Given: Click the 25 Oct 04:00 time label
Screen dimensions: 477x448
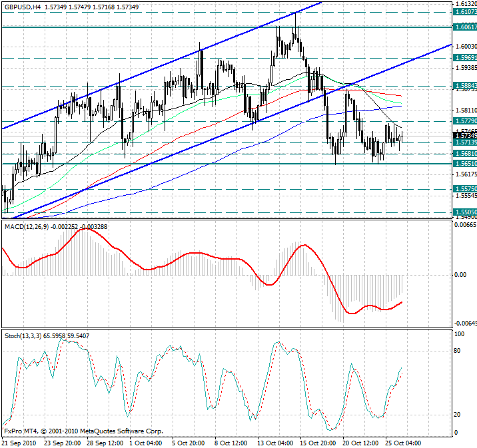Looking at the screenshot, I should [403, 443].
